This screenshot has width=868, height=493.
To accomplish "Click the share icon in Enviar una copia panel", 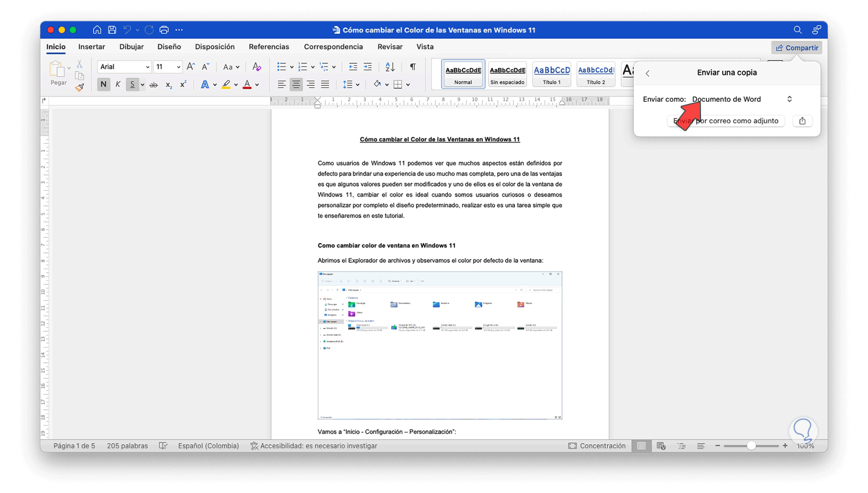I will (802, 121).
